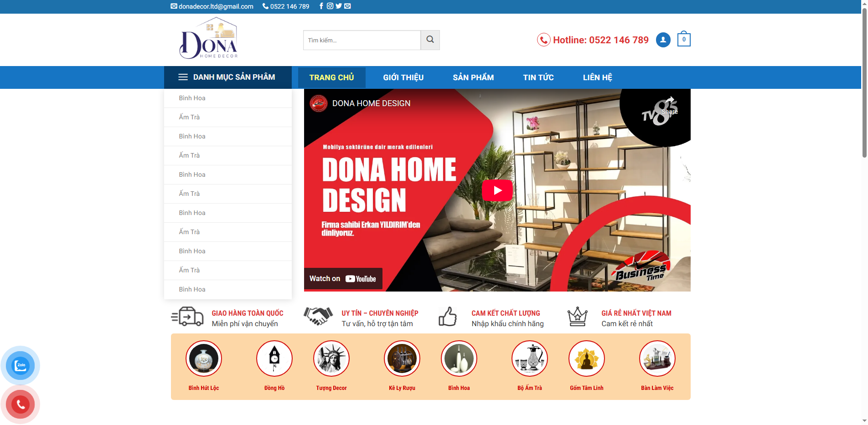Screen dimensions: 868x425
Task: Select the first Ấm Trà category row
Action: coord(228,117)
